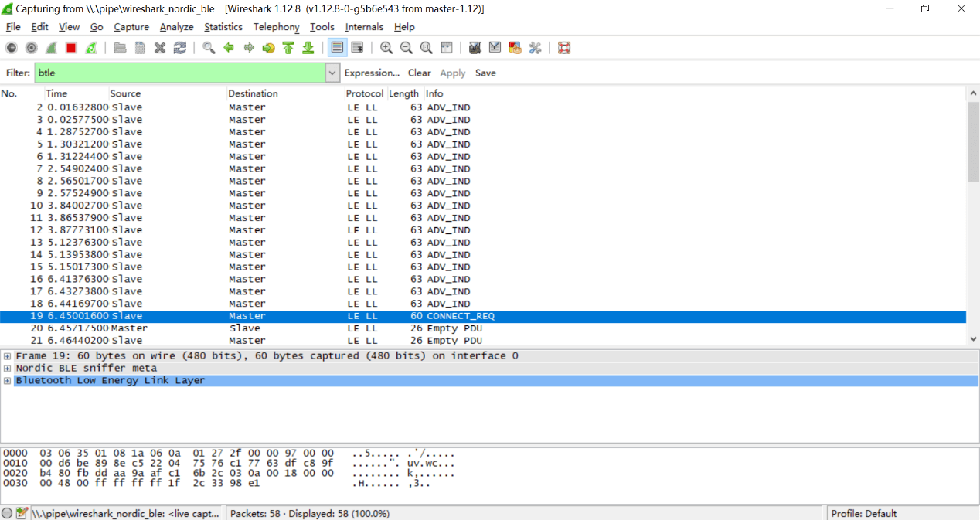Expand the Frame 19 tree node
Viewport: 980px width, 520px height.
point(7,356)
